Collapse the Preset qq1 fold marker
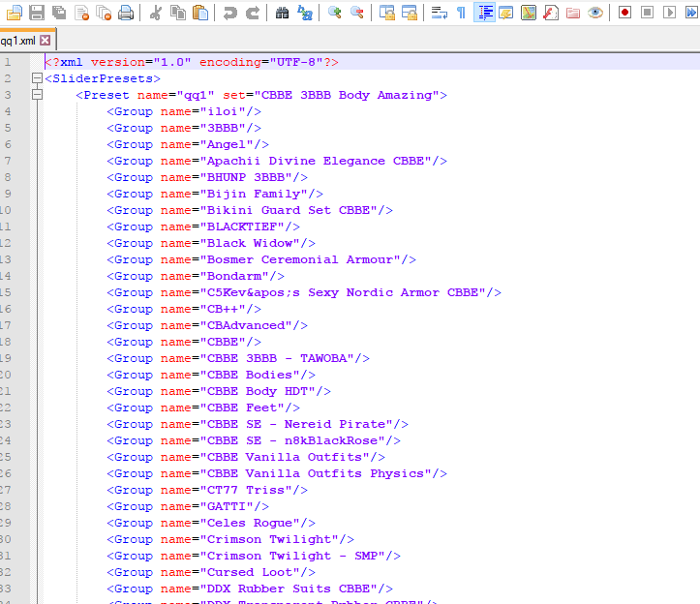This screenshot has height=604, width=700. 38,95
